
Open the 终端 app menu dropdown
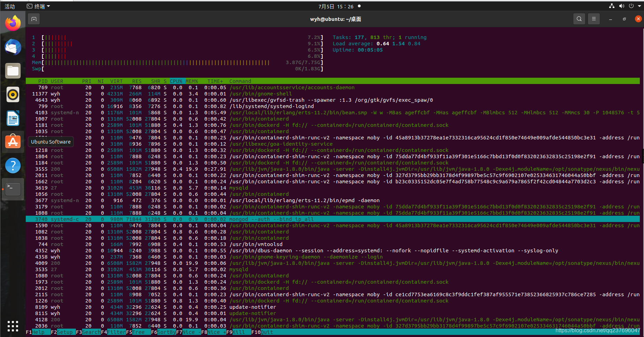pos(39,6)
